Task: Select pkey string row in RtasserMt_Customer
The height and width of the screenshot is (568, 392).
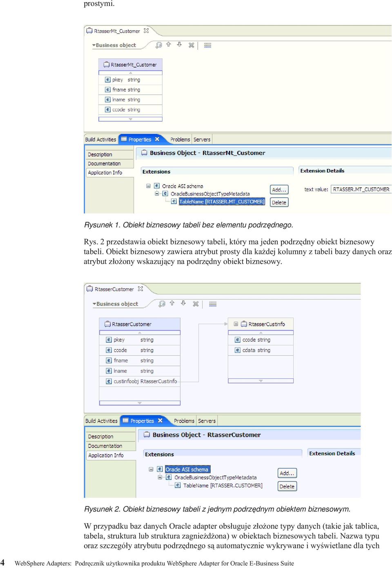Action: click(131, 80)
